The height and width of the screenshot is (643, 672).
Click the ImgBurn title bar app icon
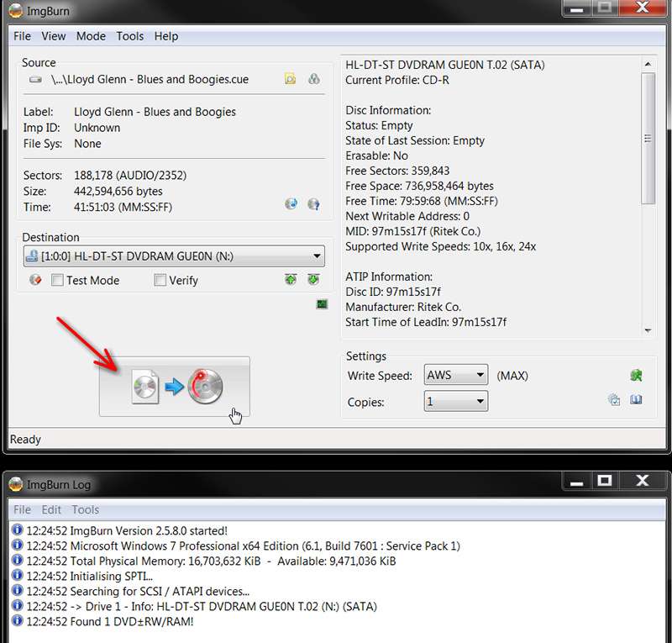pos(16,11)
